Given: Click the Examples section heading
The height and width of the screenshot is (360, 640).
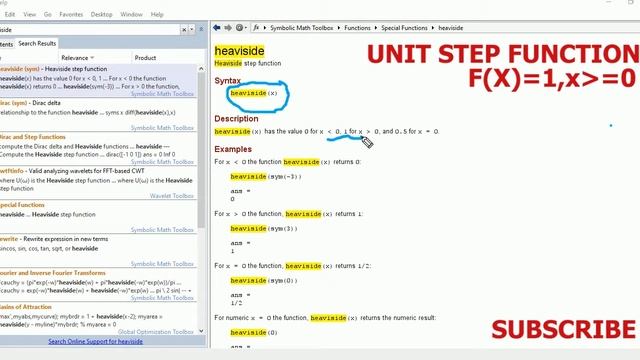Looking at the screenshot, I should (233, 149).
